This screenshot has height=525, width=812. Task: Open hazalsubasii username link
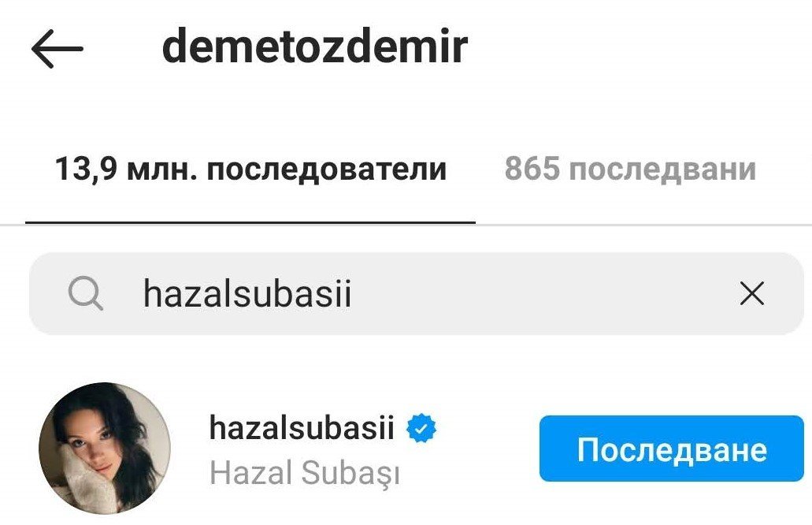(302, 428)
